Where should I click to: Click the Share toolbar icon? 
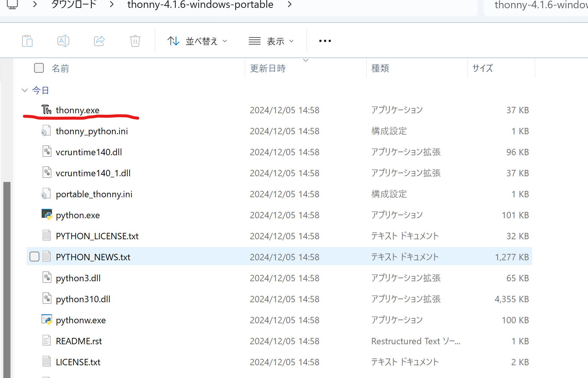[x=99, y=41]
